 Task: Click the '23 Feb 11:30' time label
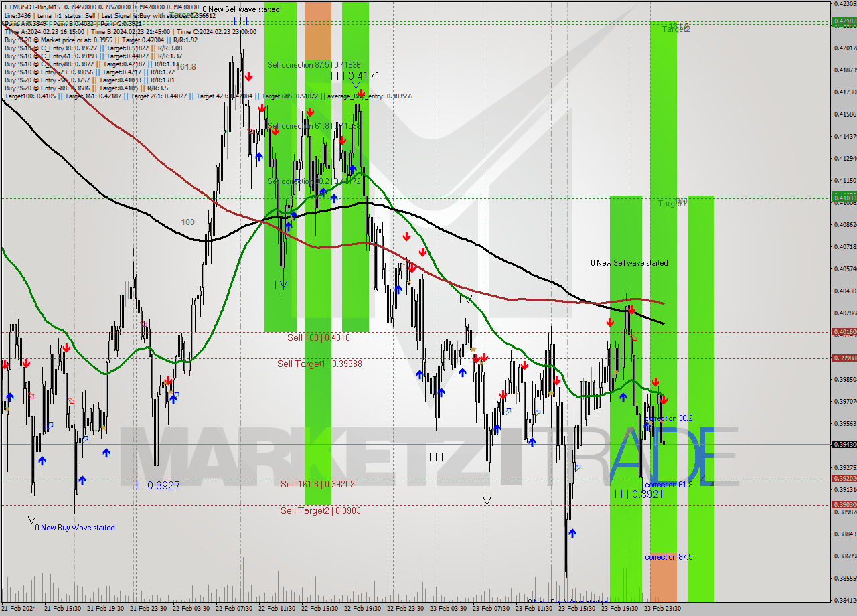click(534, 609)
